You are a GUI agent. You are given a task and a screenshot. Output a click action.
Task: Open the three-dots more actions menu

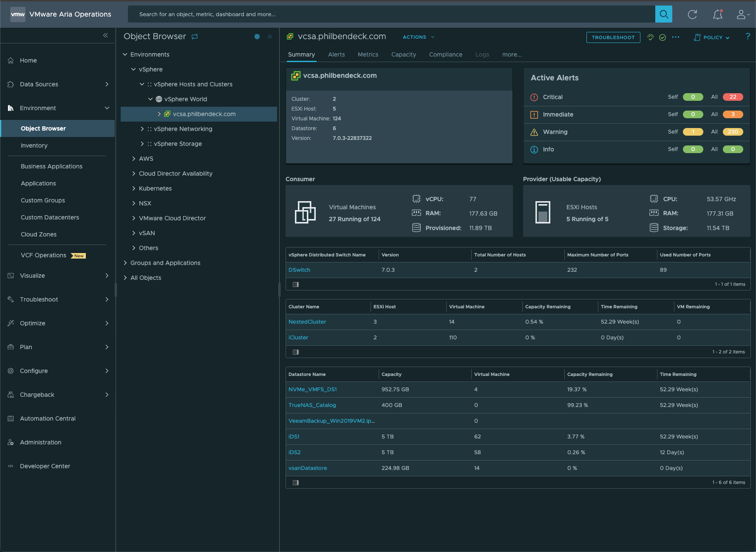point(676,37)
